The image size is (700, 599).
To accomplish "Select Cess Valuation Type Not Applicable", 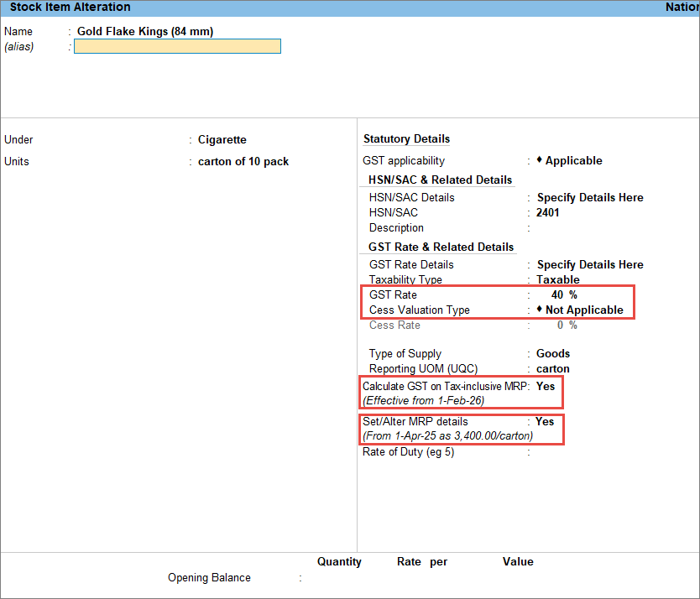I will pos(583,310).
